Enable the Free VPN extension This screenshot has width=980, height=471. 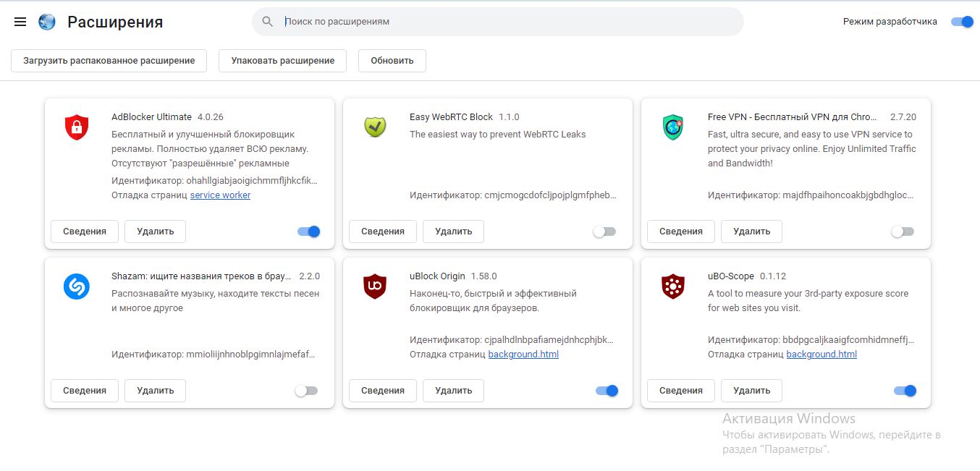(903, 232)
